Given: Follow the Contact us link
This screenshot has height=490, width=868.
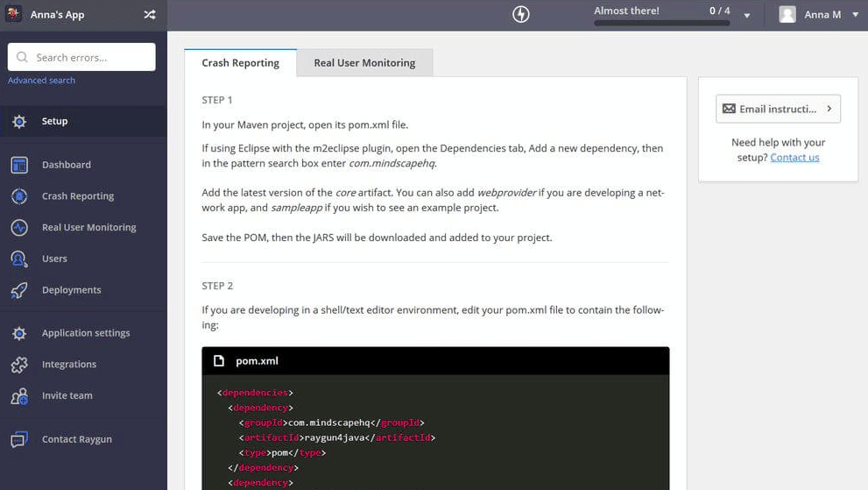Looking at the screenshot, I should coord(794,158).
